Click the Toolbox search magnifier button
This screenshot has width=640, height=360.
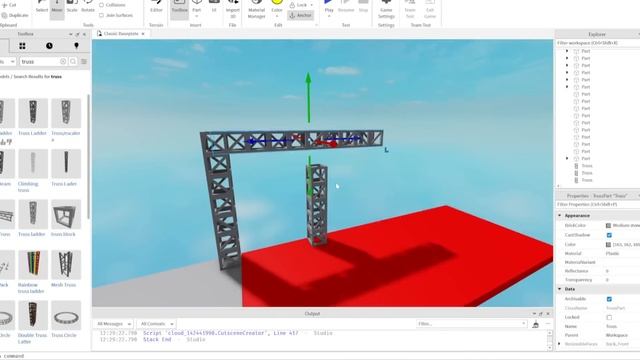[x=73, y=61]
